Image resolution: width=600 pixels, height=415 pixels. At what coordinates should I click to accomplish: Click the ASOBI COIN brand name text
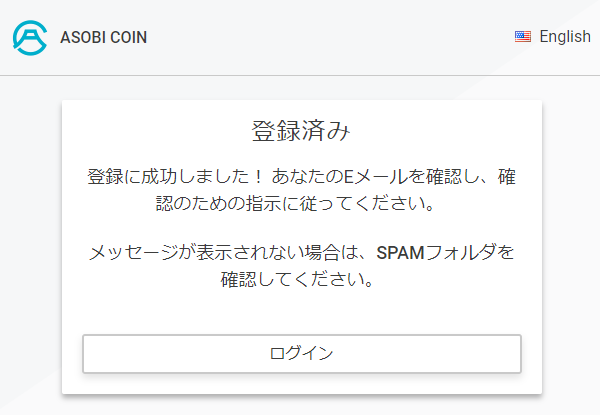point(104,37)
